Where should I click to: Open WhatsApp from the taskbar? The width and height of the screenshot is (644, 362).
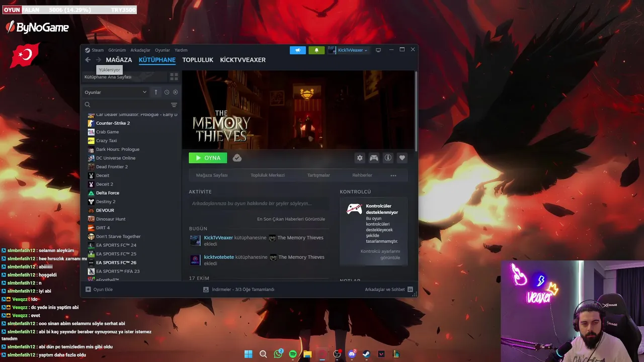pyautogui.click(x=278, y=354)
